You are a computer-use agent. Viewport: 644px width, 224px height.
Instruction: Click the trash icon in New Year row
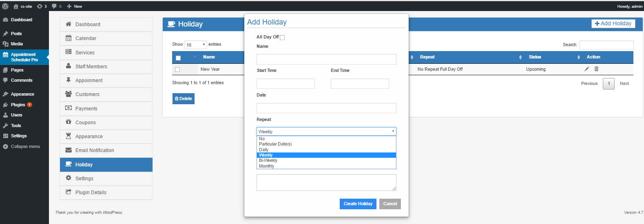tap(596, 69)
